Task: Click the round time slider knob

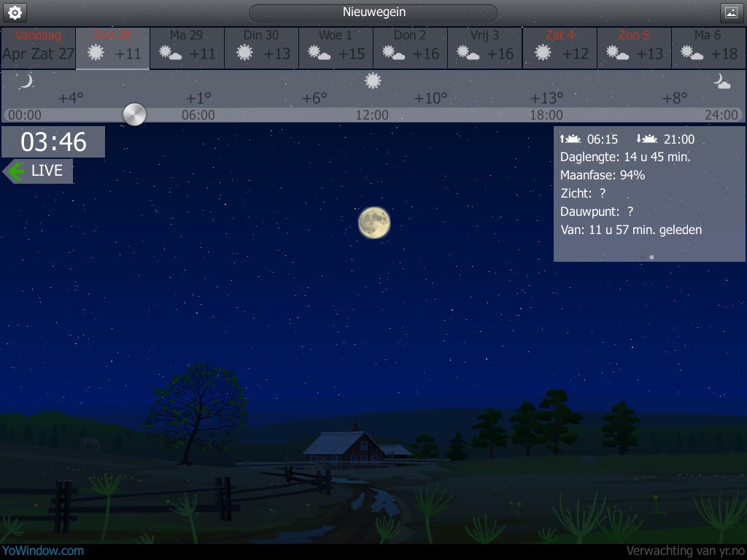Action: (x=134, y=114)
